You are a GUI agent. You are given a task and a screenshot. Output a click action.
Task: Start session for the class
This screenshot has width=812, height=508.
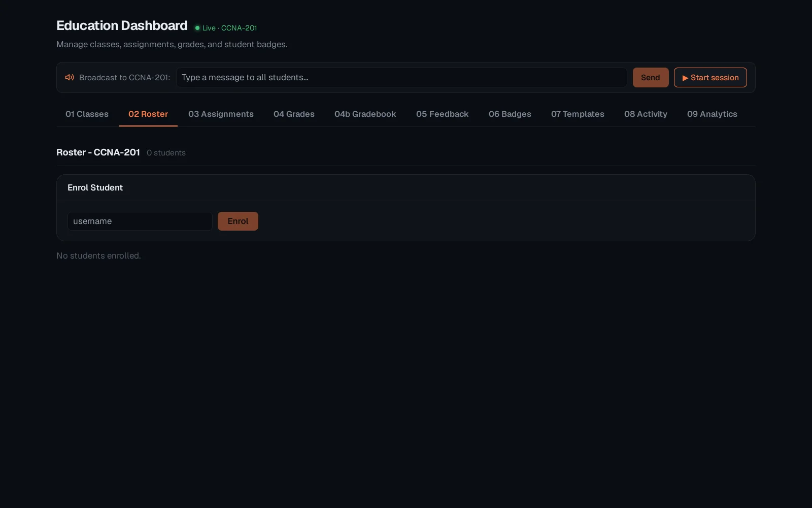click(710, 77)
